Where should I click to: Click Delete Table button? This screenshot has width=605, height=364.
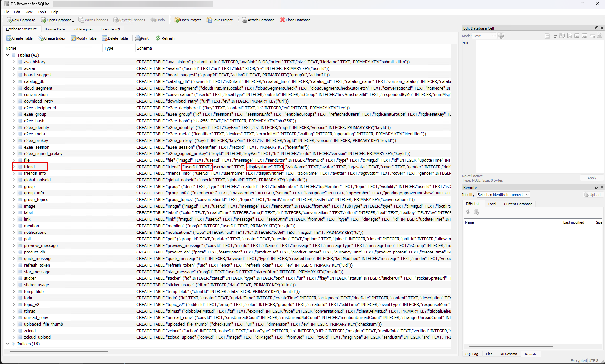point(115,38)
